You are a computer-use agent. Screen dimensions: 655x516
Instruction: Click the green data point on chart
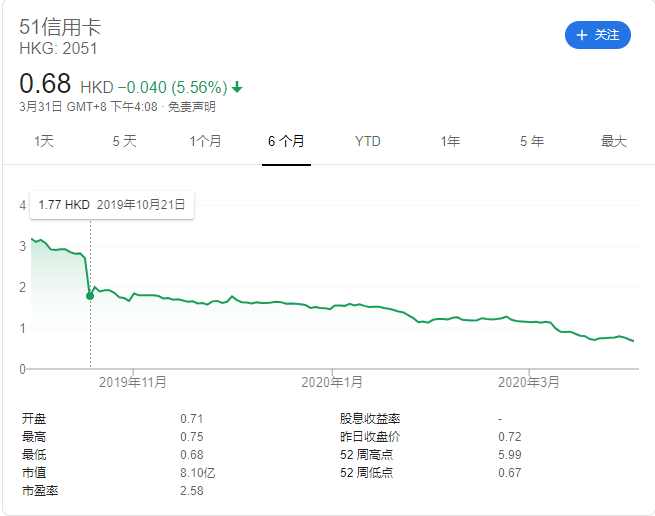pyautogui.click(x=90, y=296)
